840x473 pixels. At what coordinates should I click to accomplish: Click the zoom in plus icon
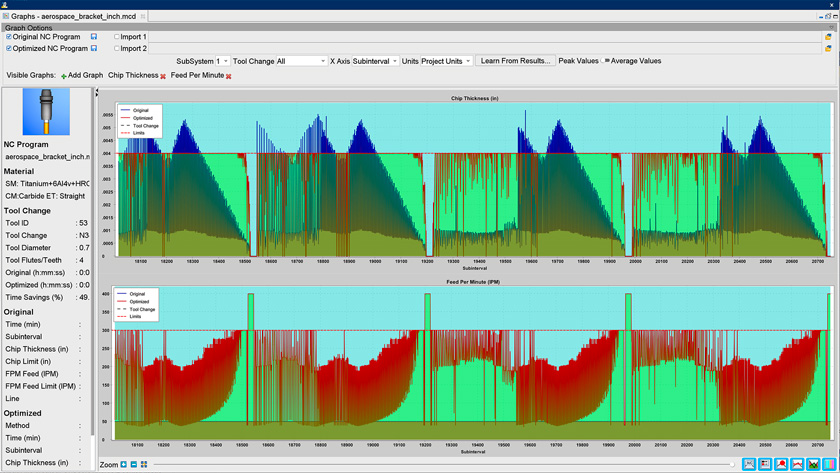pos(124,464)
